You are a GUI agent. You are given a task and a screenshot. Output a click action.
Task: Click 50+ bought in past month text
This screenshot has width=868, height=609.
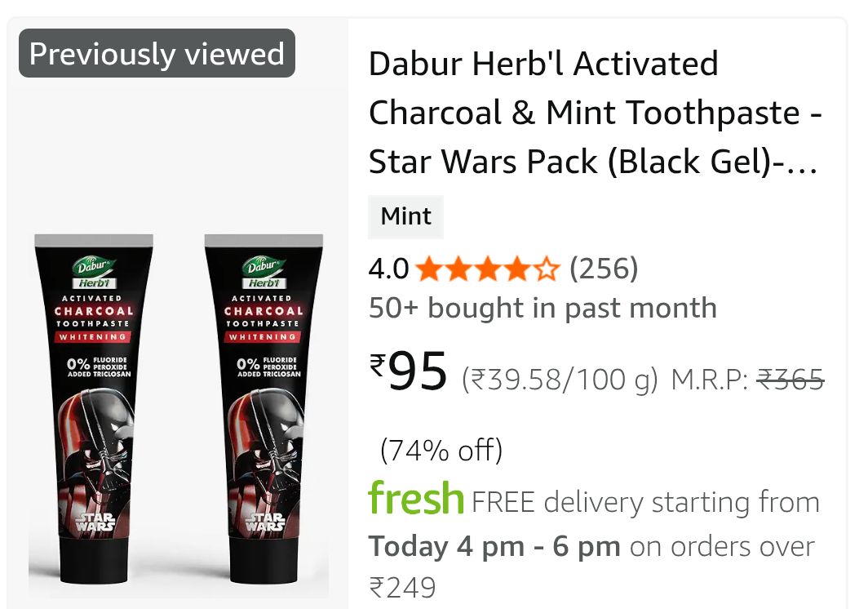pyautogui.click(x=543, y=308)
